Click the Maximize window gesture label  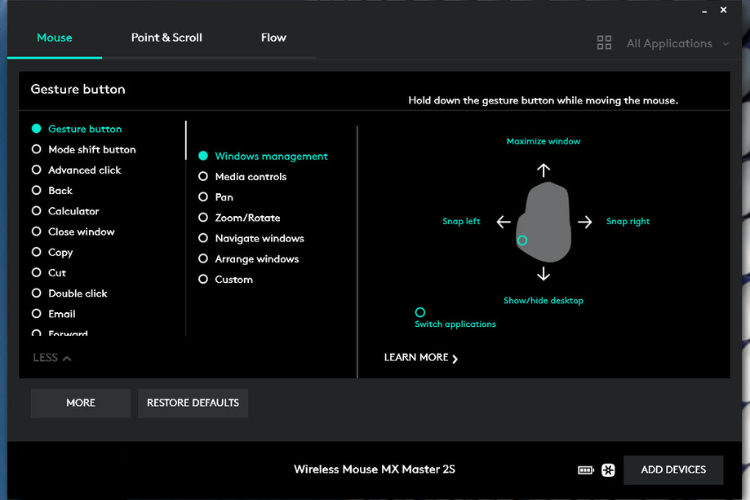(x=543, y=141)
